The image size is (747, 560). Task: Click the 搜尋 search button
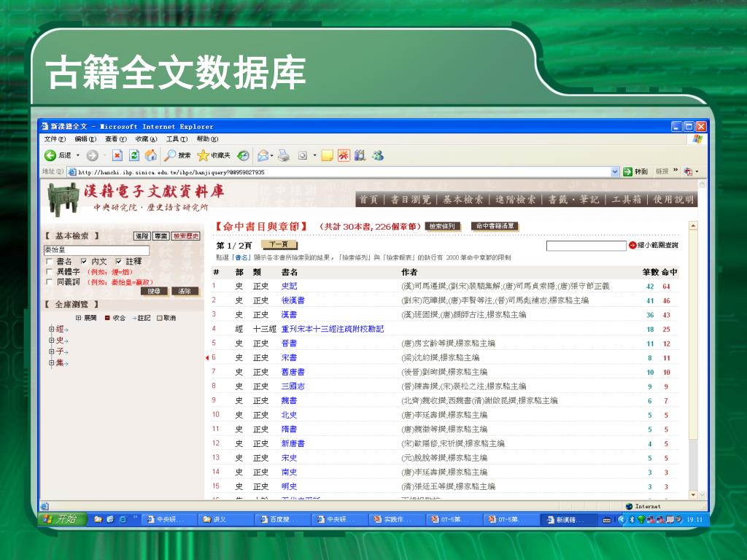154,292
